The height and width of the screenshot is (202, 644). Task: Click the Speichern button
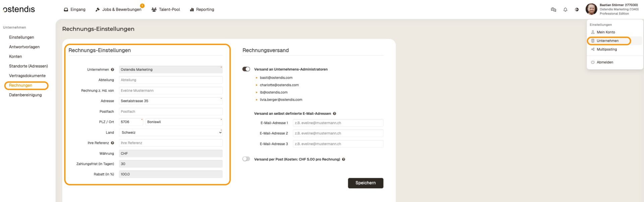[365, 183]
